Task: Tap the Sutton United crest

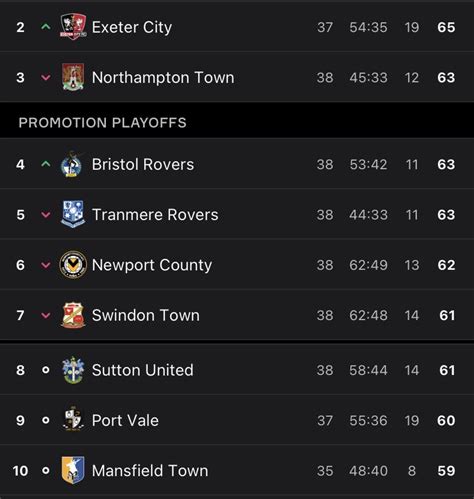Action: click(x=73, y=370)
